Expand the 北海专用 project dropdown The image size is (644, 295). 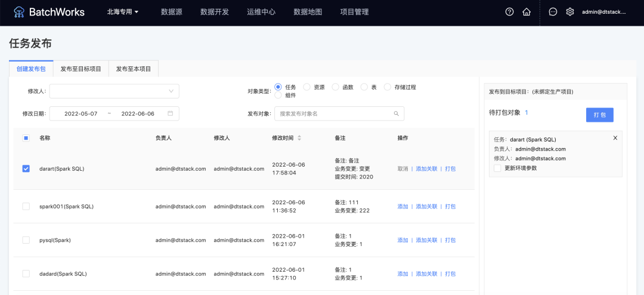pyautogui.click(x=122, y=12)
